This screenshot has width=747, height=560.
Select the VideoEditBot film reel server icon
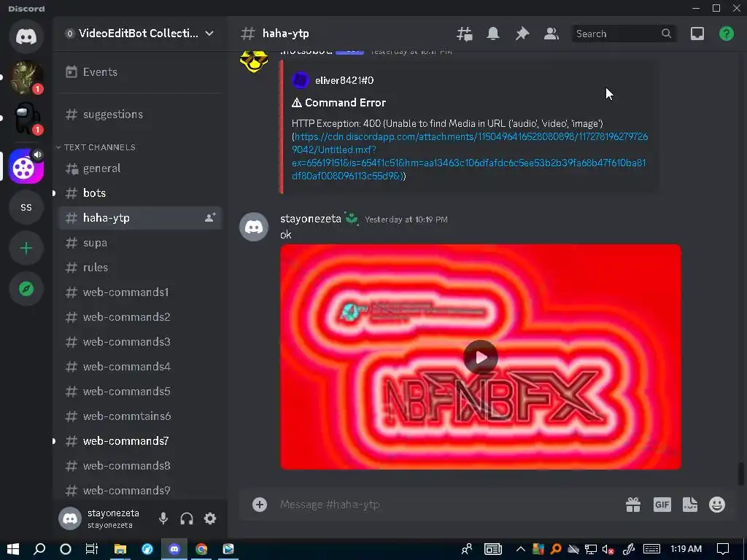[x=26, y=166]
